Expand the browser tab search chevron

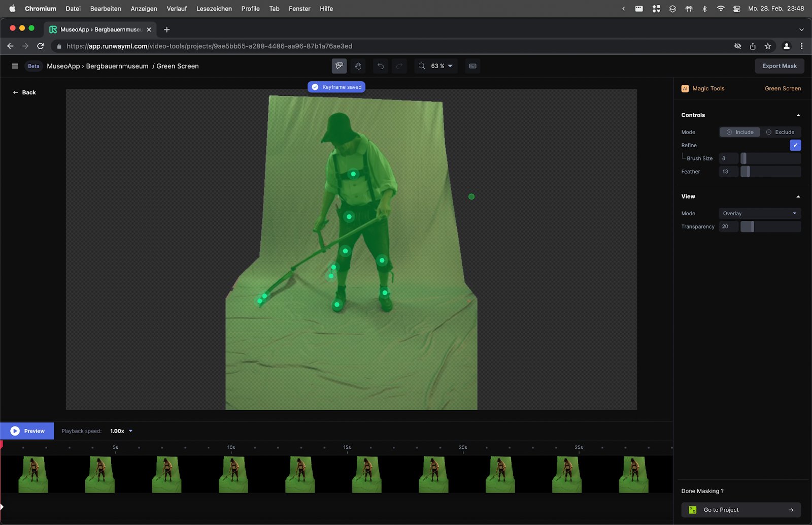tap(801, 29)
